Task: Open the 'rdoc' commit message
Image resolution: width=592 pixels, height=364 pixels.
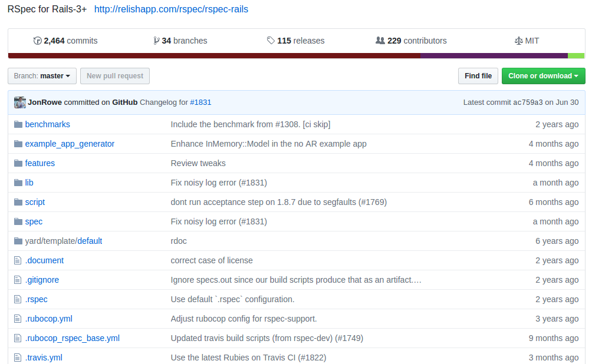Action: pyautogui.click(x=179, y=241)
